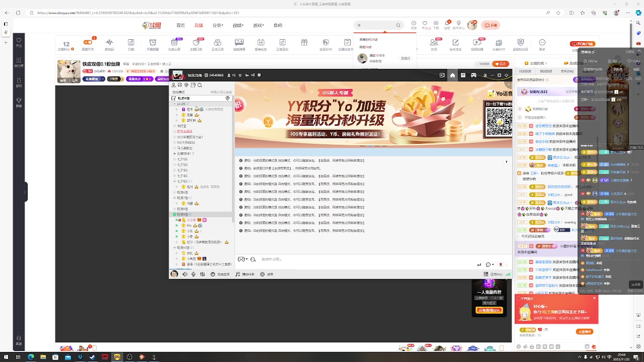
Task: Click the YY member list person icon
Action: coord(174,85)
